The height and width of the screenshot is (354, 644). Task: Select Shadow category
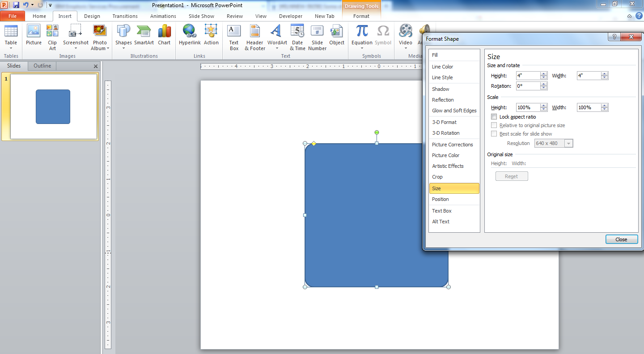[454, 89]
